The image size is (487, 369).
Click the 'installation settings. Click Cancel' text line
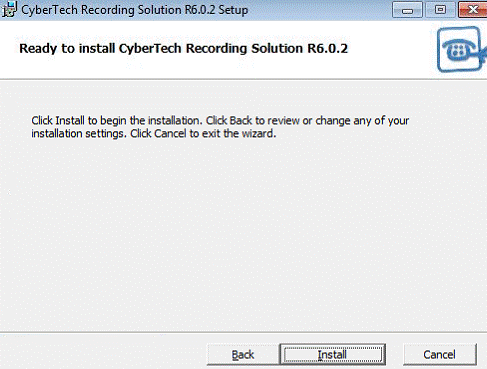154,134
